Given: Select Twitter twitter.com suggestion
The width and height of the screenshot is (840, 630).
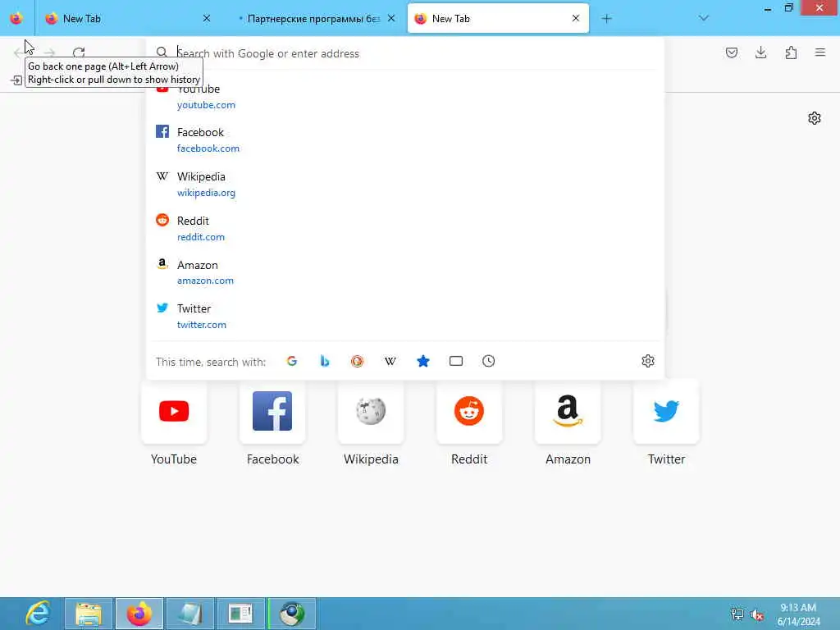Looking at the screenshot, I should tap(404, 317).
